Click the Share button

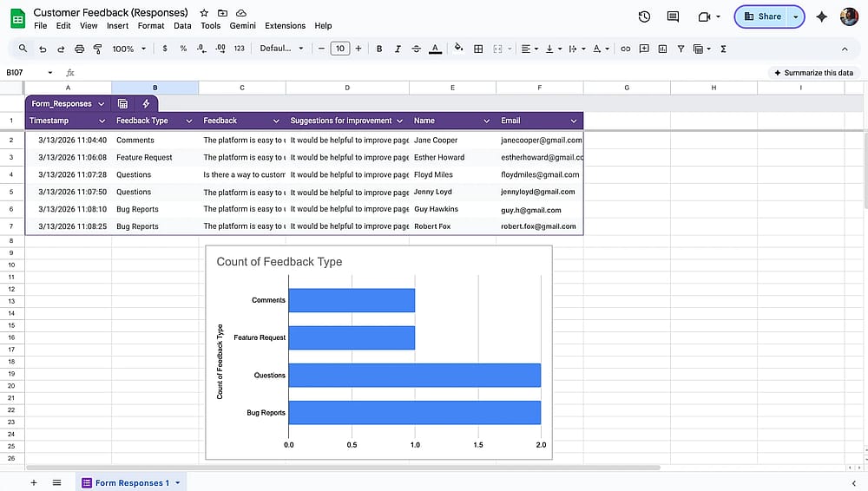point(762,16)
